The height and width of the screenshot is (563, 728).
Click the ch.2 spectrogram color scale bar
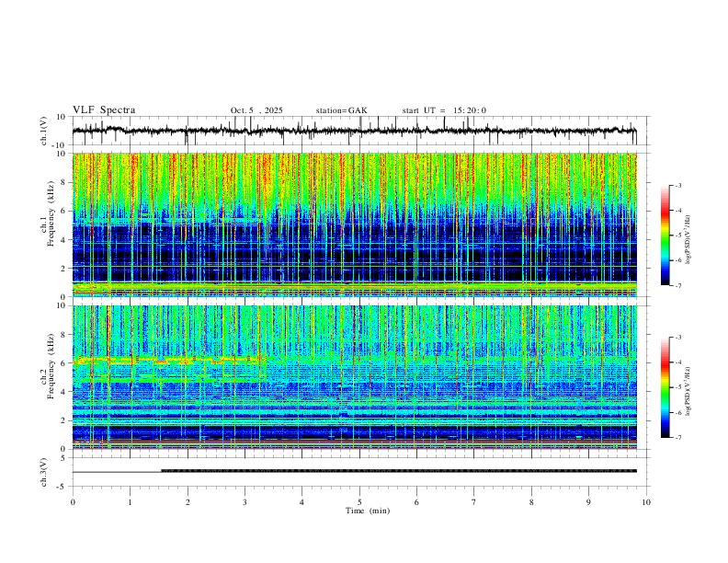(x=665, y=387)
